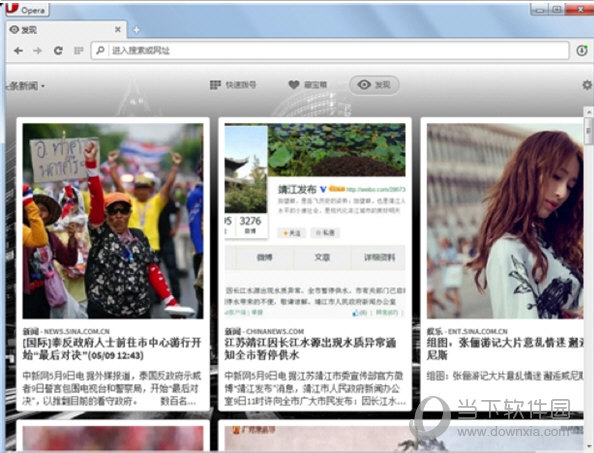The image size is (594, 453).
Task: Switch to Speed Dial 快速拨号
Action: click(233, 85)
